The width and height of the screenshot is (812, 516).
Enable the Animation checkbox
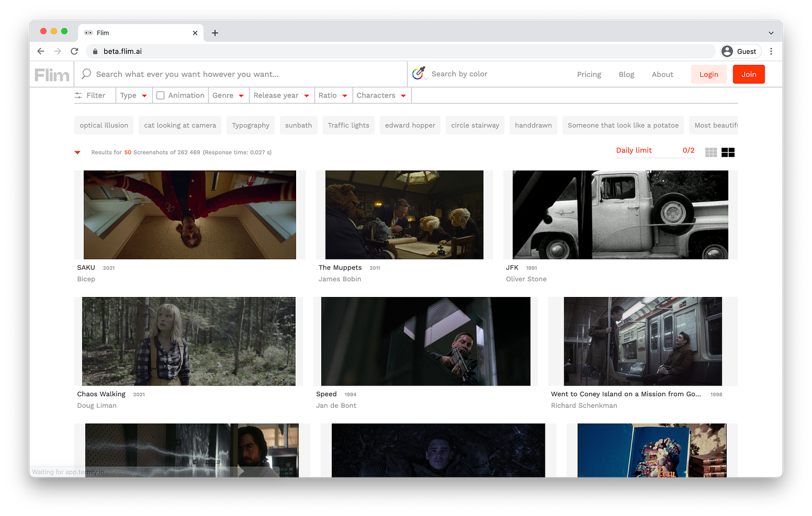(161, 95)
